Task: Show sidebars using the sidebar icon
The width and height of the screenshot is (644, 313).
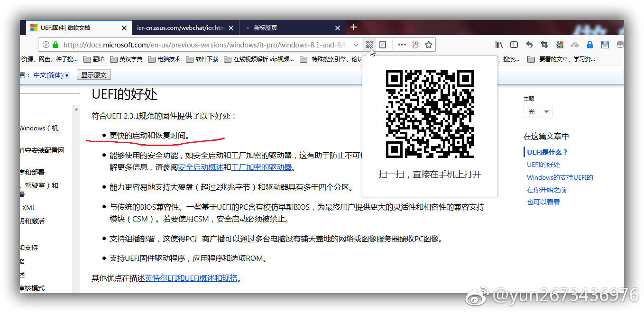Action: (x=514, y=45)
